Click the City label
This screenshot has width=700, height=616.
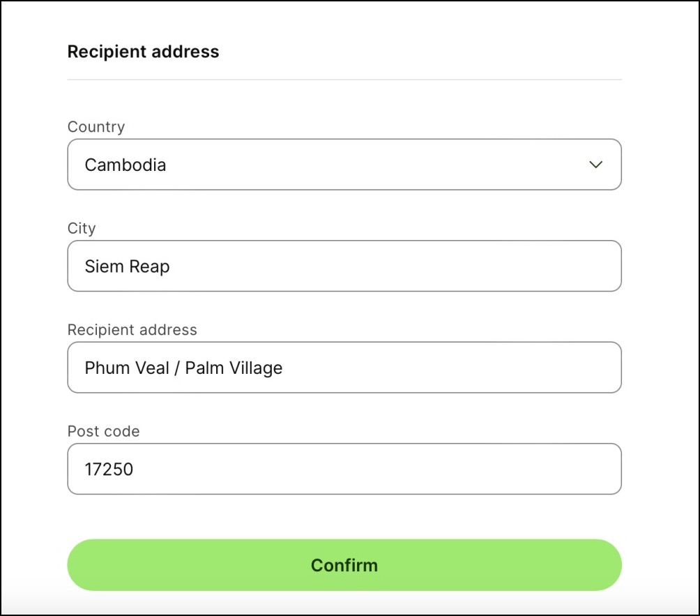point(82,228)
